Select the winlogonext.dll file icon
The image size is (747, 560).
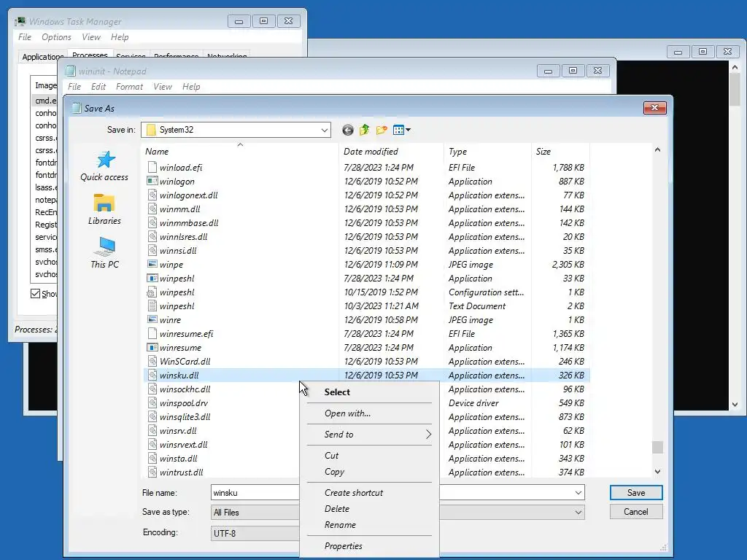(x=152, y=195)
